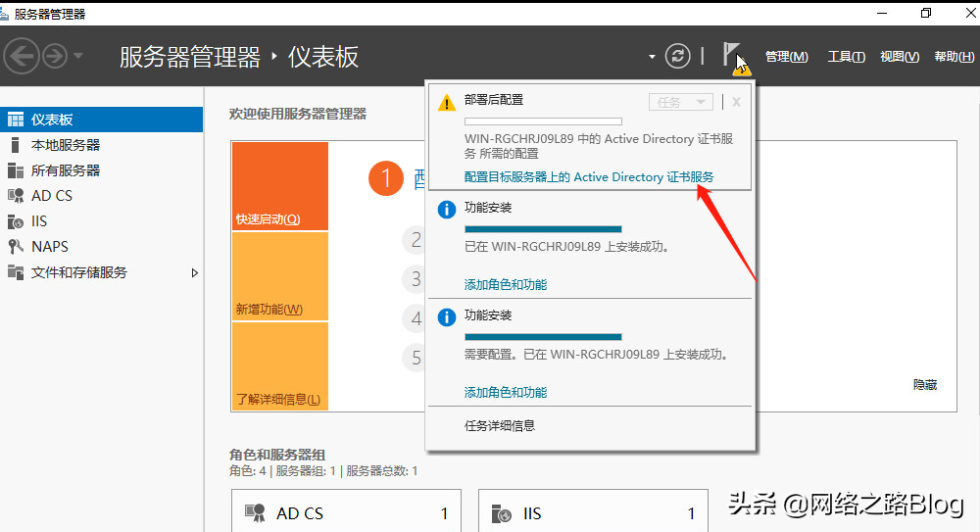Click 配置目标服务器上的 Active Directory 证书服务 link
The width and height of the screenshot is (980, 532).
589,177
